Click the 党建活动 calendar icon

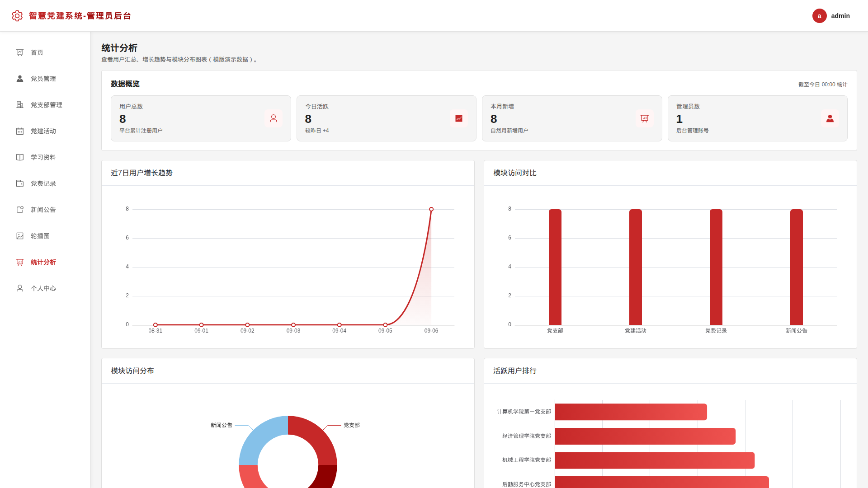[x=20, y=131]
